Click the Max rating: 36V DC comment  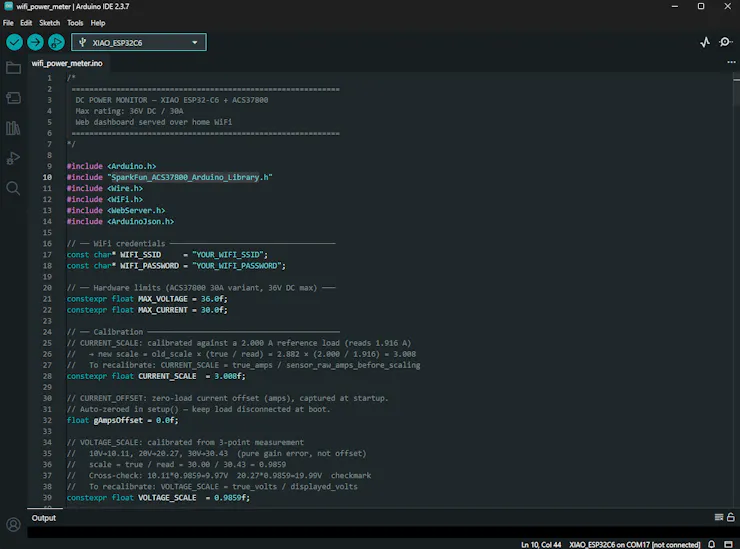[x=129, y=111]
